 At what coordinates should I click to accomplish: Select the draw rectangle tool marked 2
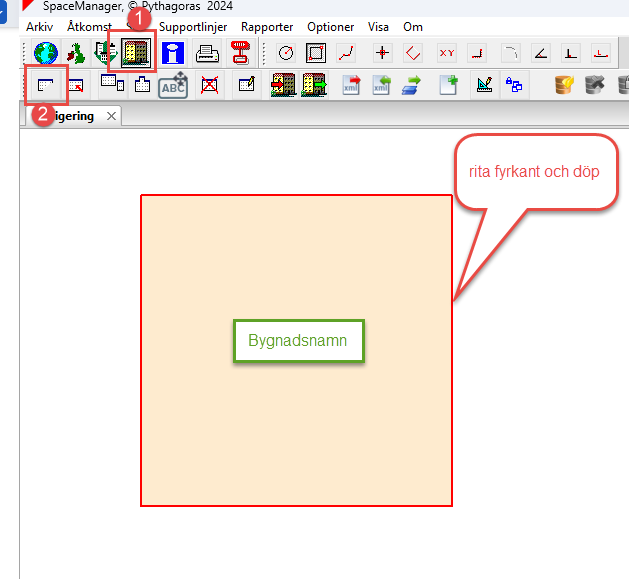click(x=46, y=85)
